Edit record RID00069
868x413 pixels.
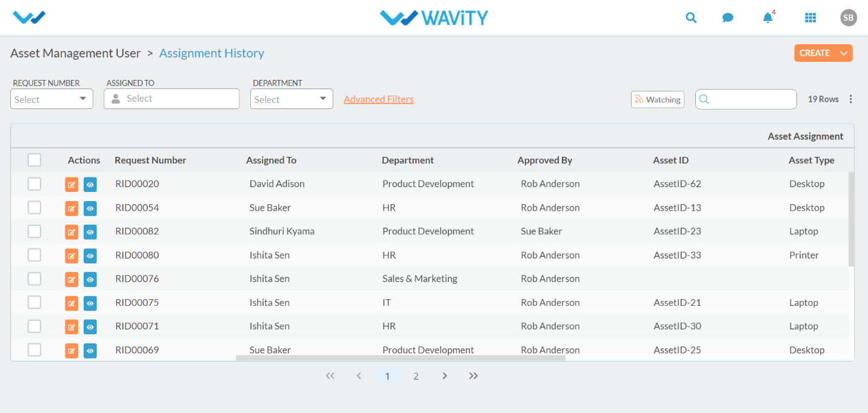click(x=72, y=350)
